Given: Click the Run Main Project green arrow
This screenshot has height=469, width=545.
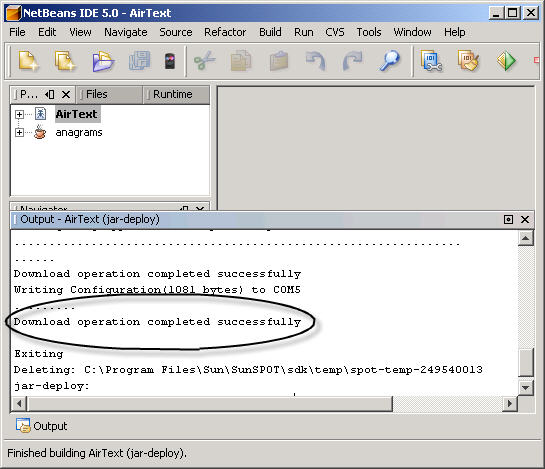Looking at the screenshot, I should (506, 61).
